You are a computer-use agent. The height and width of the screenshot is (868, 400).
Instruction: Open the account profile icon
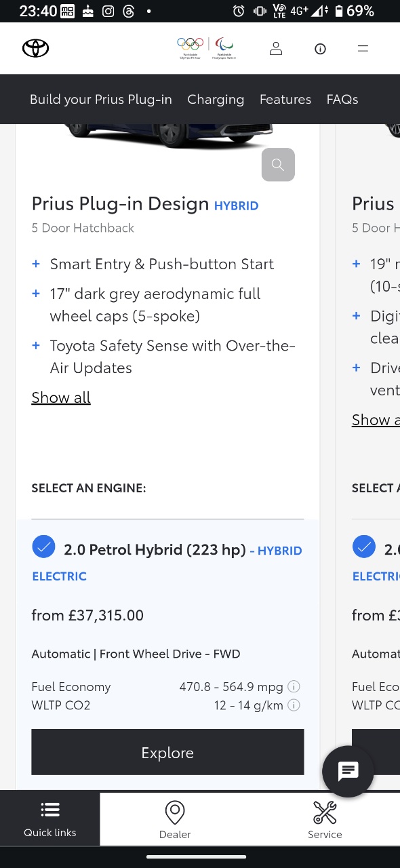pos(276,49)
